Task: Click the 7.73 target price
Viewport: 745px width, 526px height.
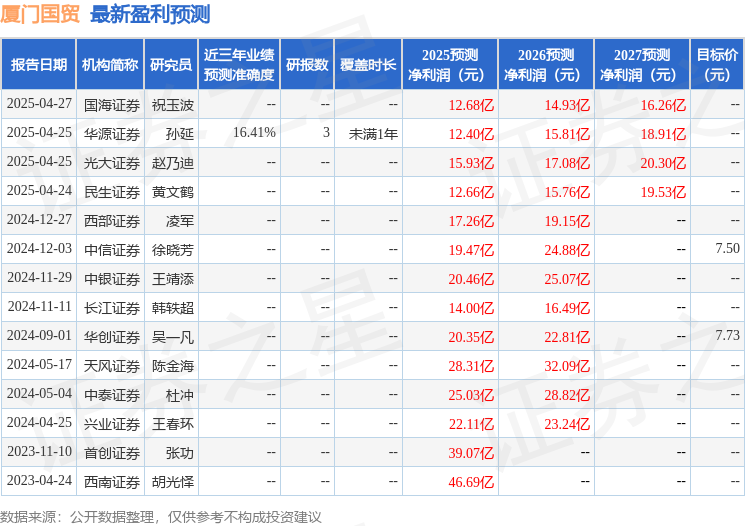Action: pos(727,335)
